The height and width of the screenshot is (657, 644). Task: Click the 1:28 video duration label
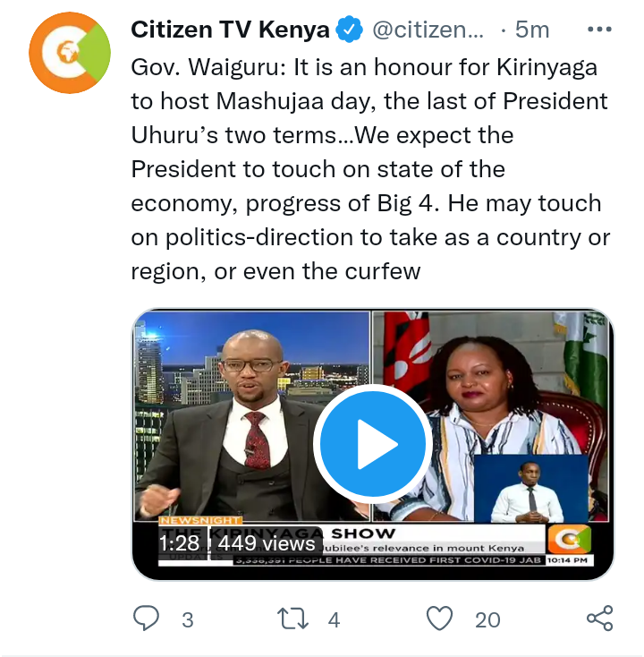coord(179,543)
